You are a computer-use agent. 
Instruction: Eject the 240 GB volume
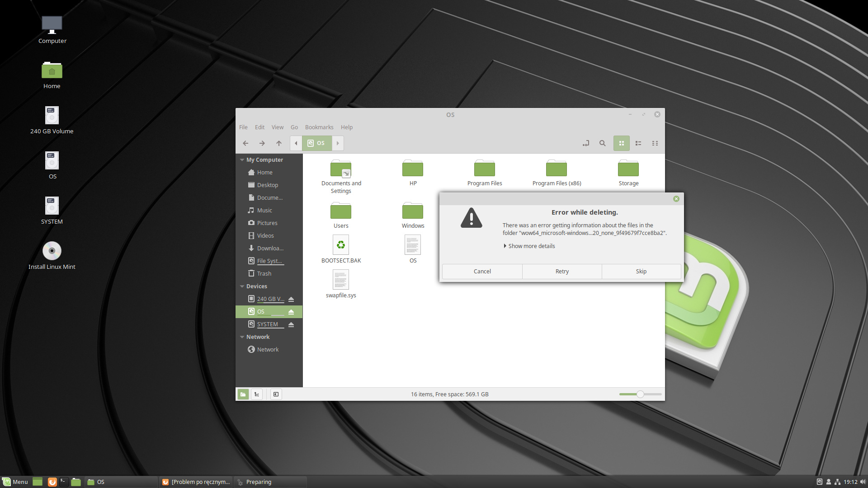291,299
